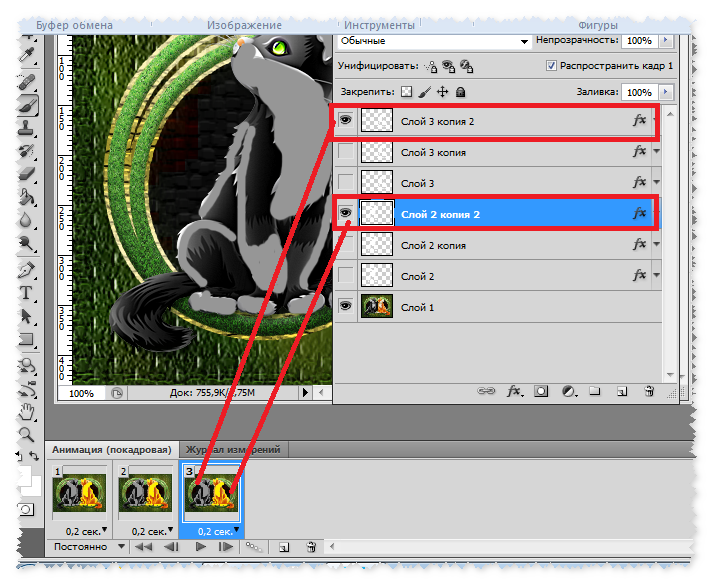Hide layer Слой 3 копия 2

[346, 120]
